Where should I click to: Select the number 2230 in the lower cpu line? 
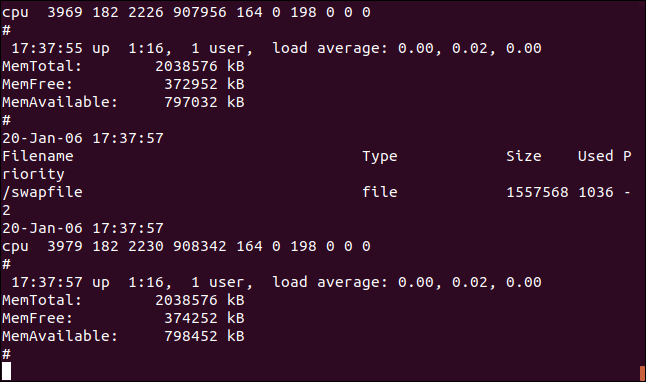tap(146, 246)
